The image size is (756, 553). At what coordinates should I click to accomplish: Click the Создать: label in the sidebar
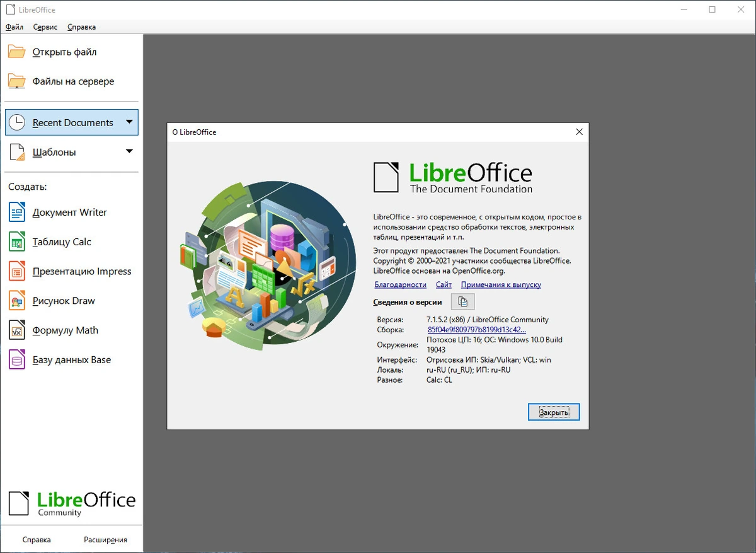27,187
